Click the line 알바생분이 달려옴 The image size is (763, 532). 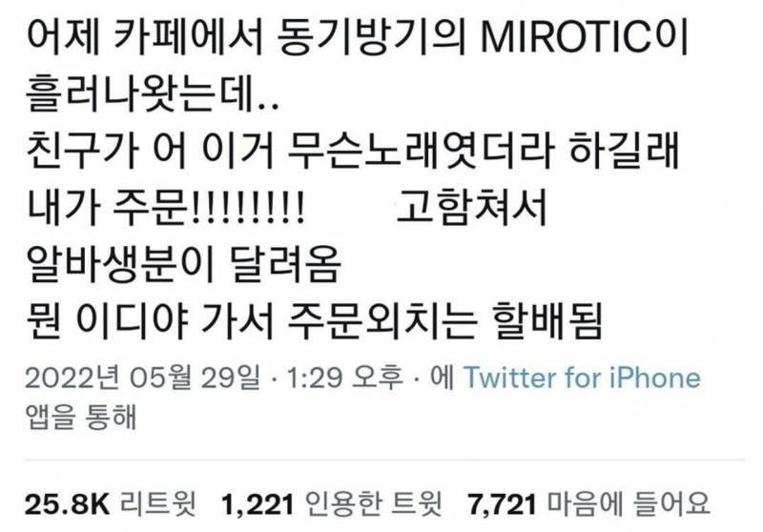183,264
